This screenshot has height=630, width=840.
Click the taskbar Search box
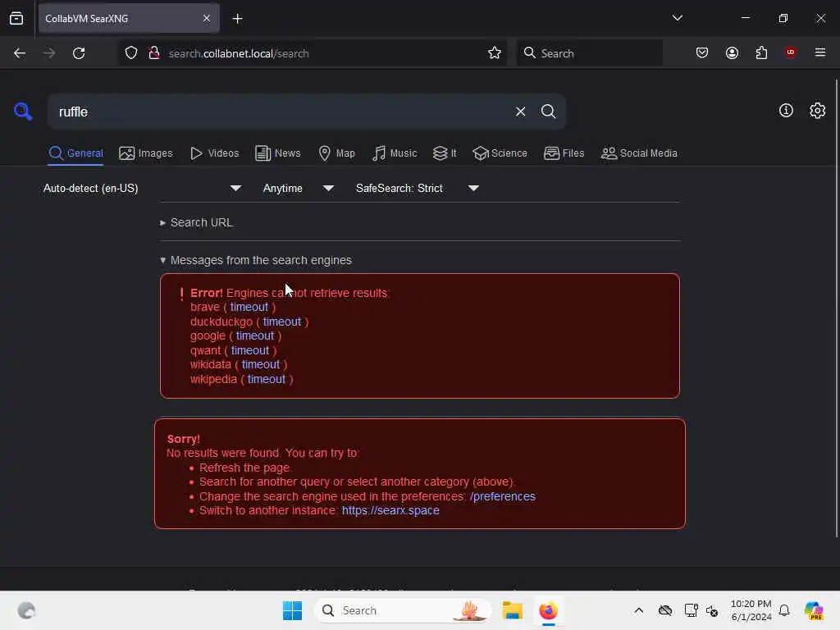pos(403,610)
